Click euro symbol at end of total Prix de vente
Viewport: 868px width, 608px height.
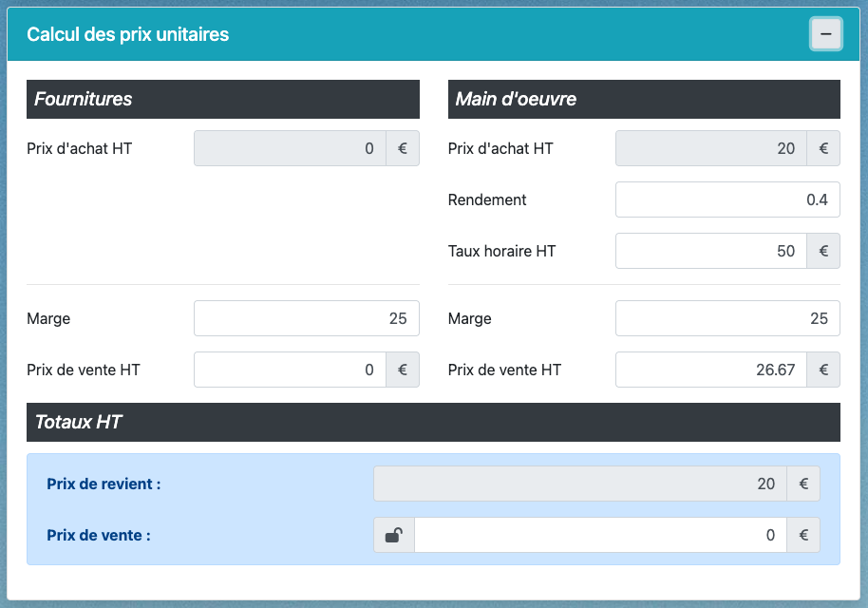(802, 535)
